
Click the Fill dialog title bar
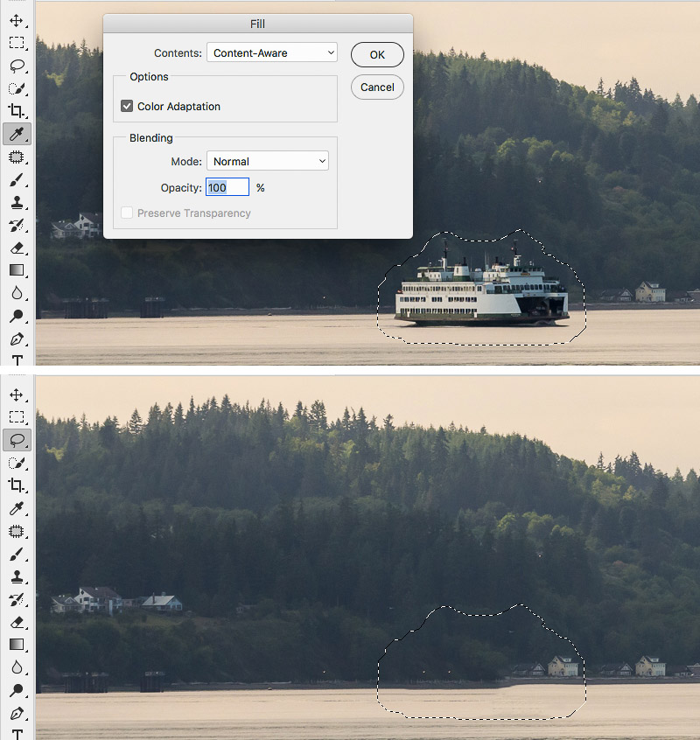pos(258,24)
